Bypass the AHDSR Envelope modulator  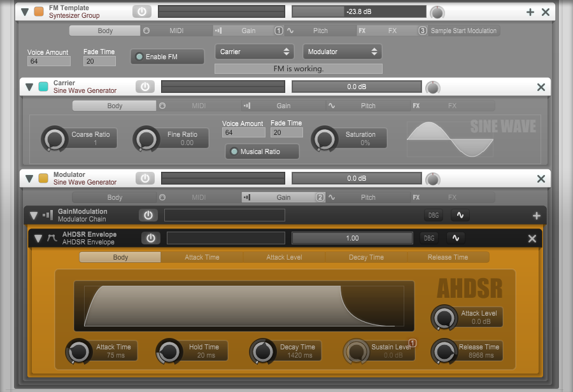[x=150, y=238]
